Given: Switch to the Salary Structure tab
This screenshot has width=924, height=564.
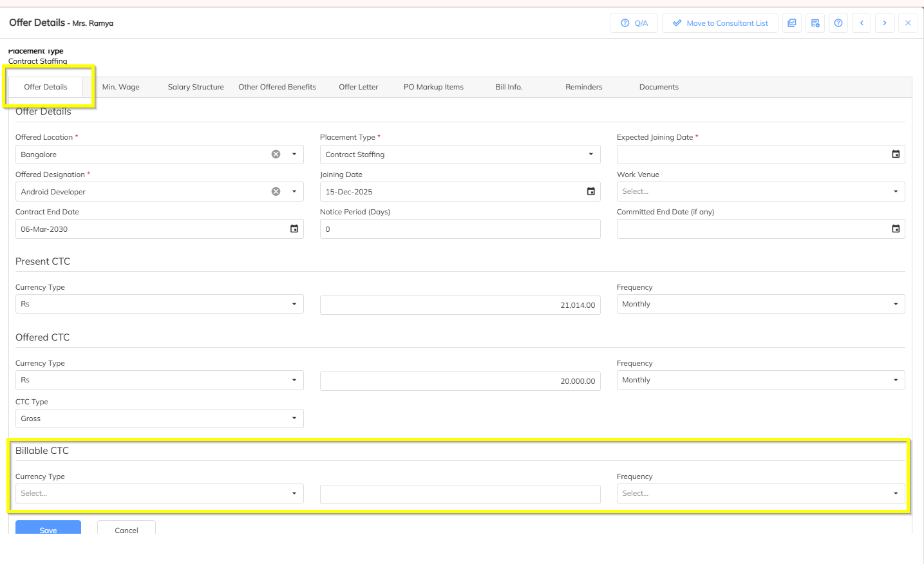Looking at the screenshot, I should [x=196, y=88].
